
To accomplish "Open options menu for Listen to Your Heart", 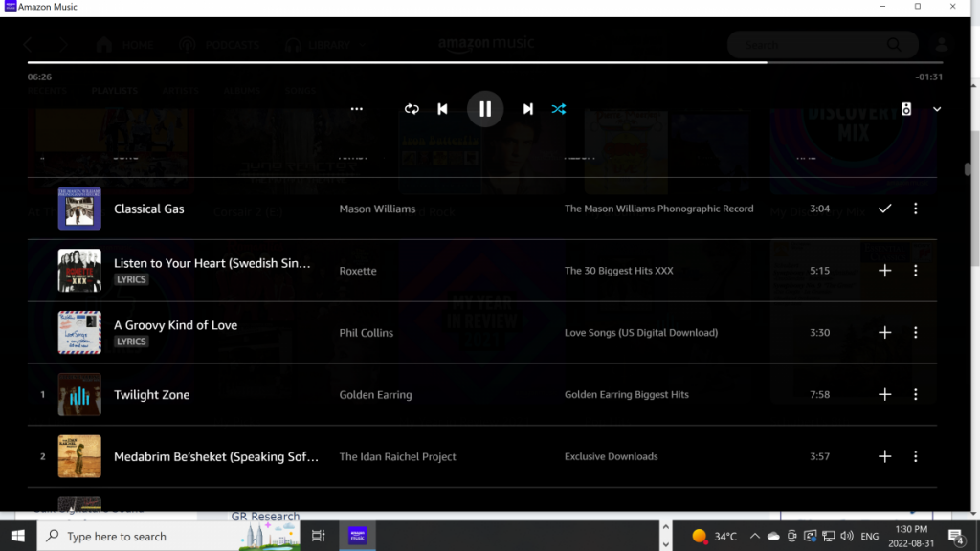I will click(x=916, y=271).
